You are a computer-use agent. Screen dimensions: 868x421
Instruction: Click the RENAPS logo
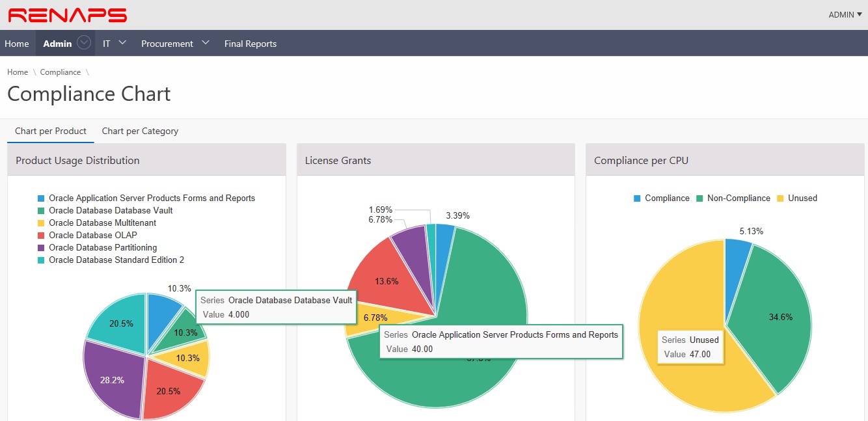tap(67, 15)
